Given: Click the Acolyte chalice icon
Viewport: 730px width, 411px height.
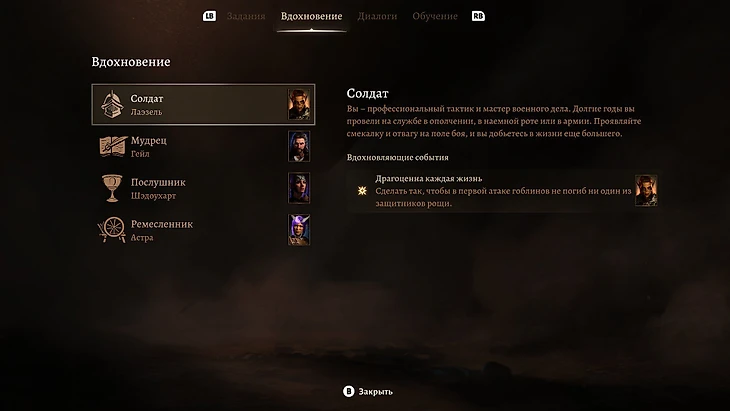Looking at the screenshot, I should click(x=112, y=188).
